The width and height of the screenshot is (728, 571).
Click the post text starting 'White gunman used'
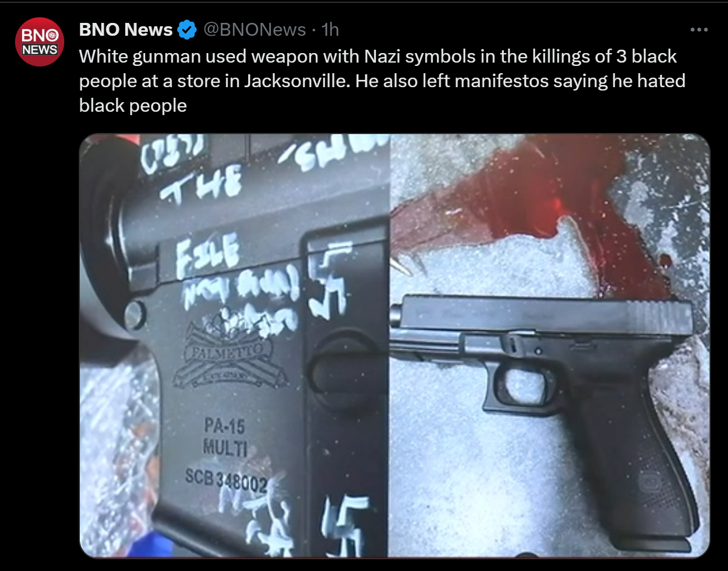point(382,81)
